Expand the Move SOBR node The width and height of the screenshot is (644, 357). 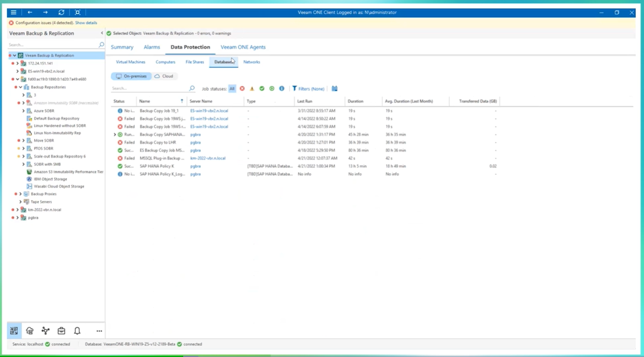point(23,141)
